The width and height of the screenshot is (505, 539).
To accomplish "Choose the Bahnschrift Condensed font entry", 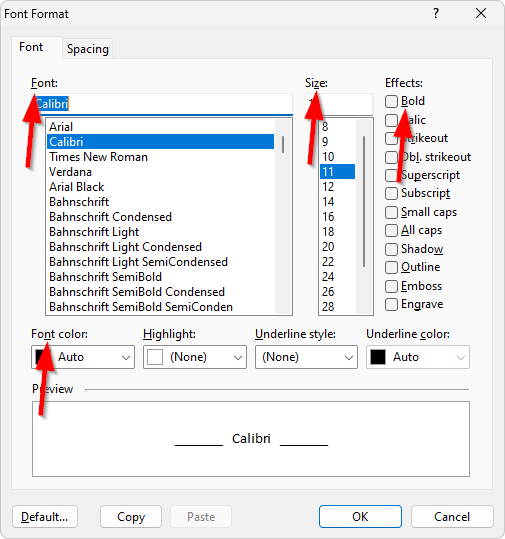I will [x=160, y=217].
